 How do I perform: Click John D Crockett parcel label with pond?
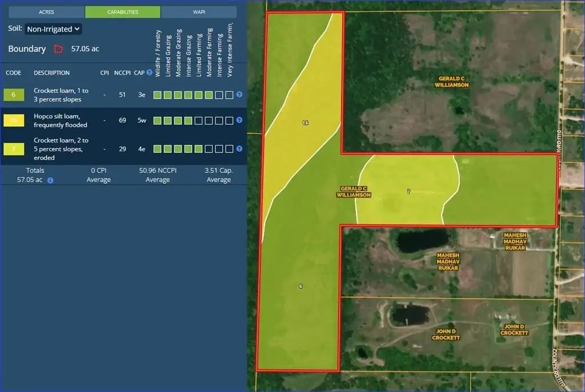pos(446,334)
